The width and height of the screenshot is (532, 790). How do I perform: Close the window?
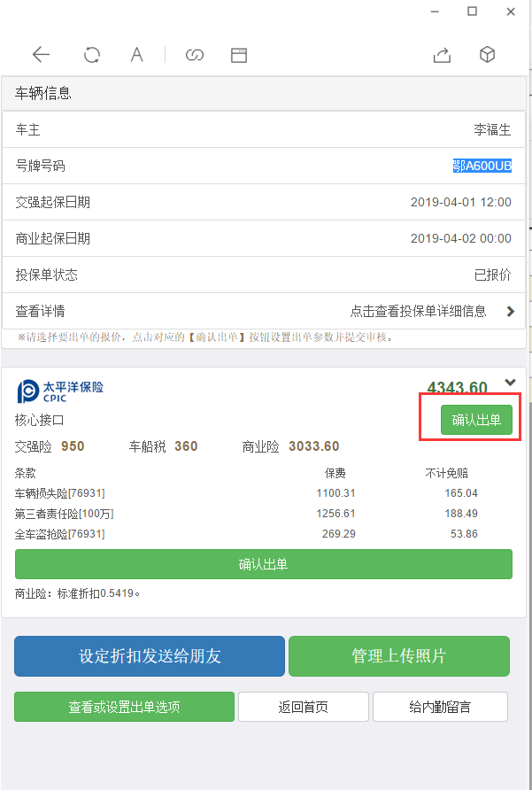(511, 12)
